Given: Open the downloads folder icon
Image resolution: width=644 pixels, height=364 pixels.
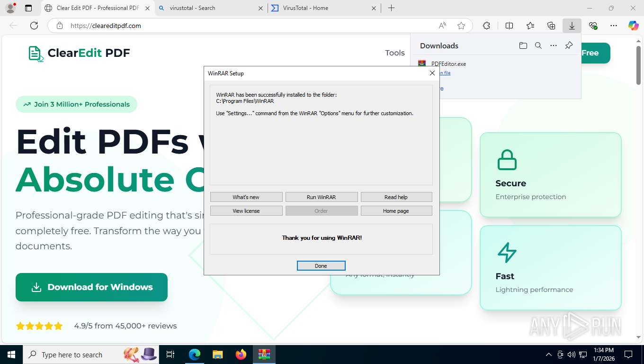Looking at the screenshot, I should [x=523, y=45].
